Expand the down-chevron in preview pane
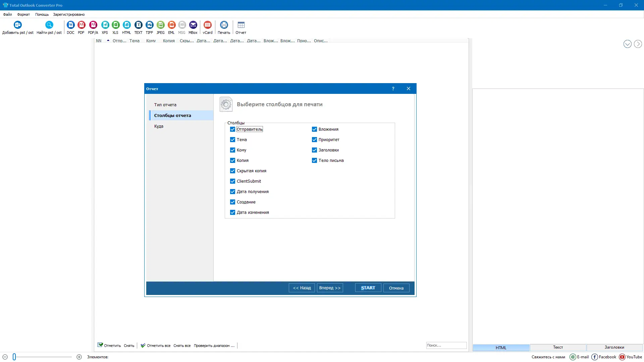This screenshot has width=644, height=362. [x=627, y=44]
